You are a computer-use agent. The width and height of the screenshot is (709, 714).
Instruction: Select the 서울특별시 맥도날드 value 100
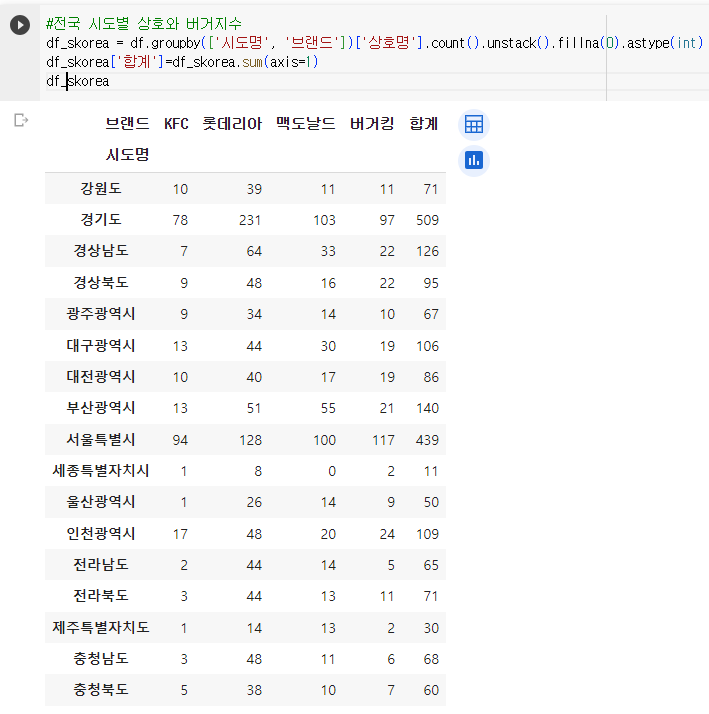[x=324, y=440]
